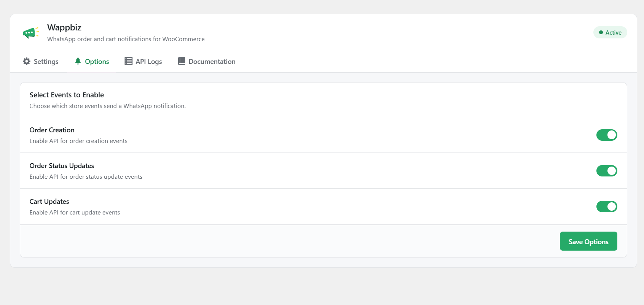The height and width of the screenshot is (305, 644).
Task: Click the Active status badge
Action: [610, 32]
